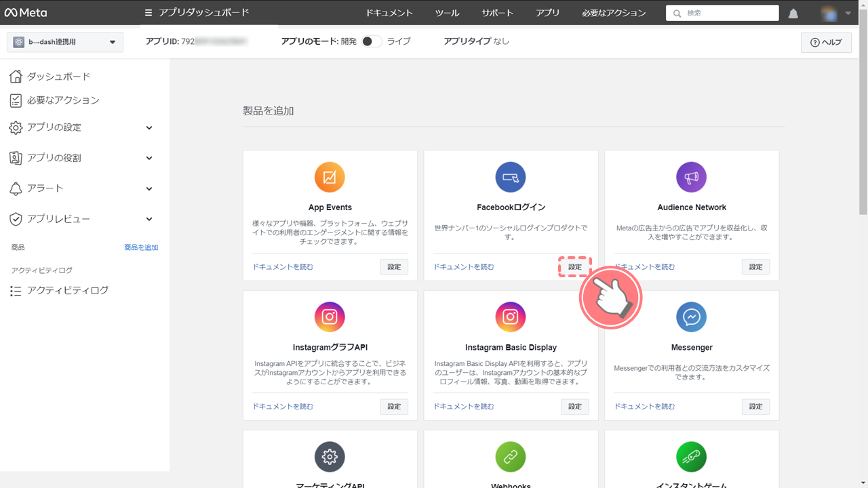This screenshot has width=868, height=488.
Task: Click the app icon in the b→dash連携用 selector
Action: coord(18,42)
